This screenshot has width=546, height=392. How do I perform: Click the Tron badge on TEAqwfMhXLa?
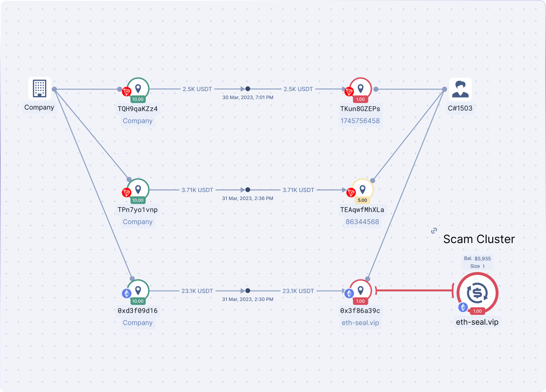coord(351,192)
